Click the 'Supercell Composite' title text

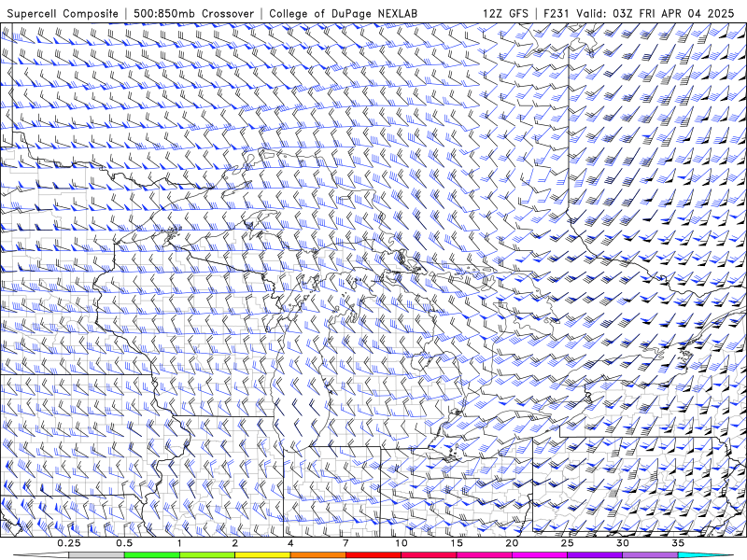coord(63,13)
